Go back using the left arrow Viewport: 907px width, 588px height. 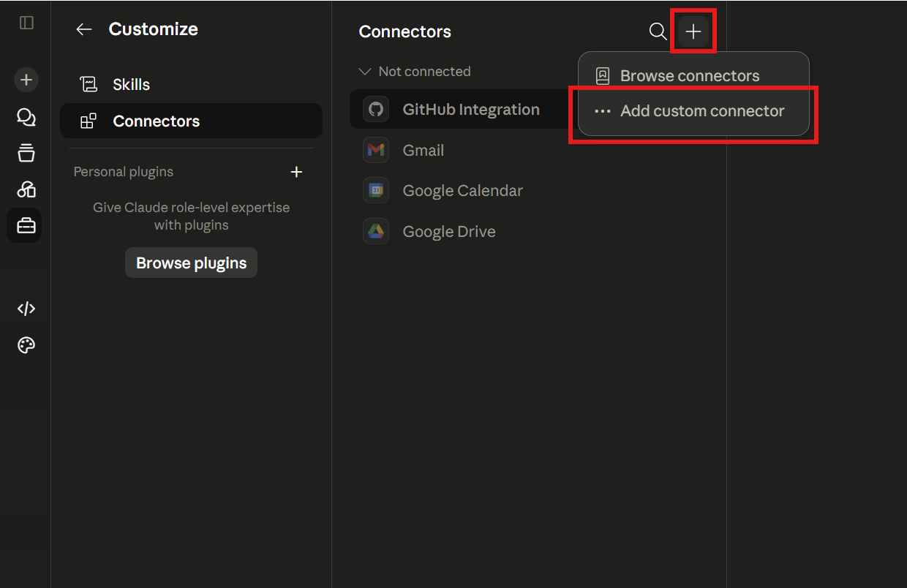tap(84, 29)
